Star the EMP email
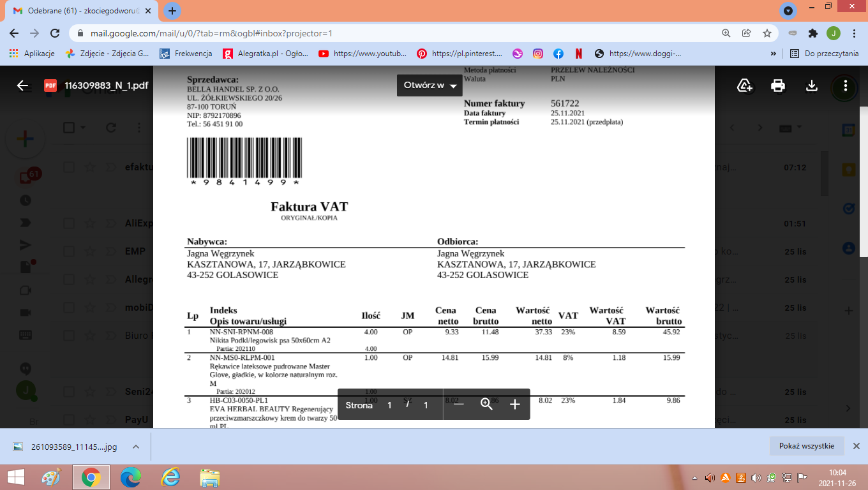This screenshot has width=868, height=490. coord(90,251)
